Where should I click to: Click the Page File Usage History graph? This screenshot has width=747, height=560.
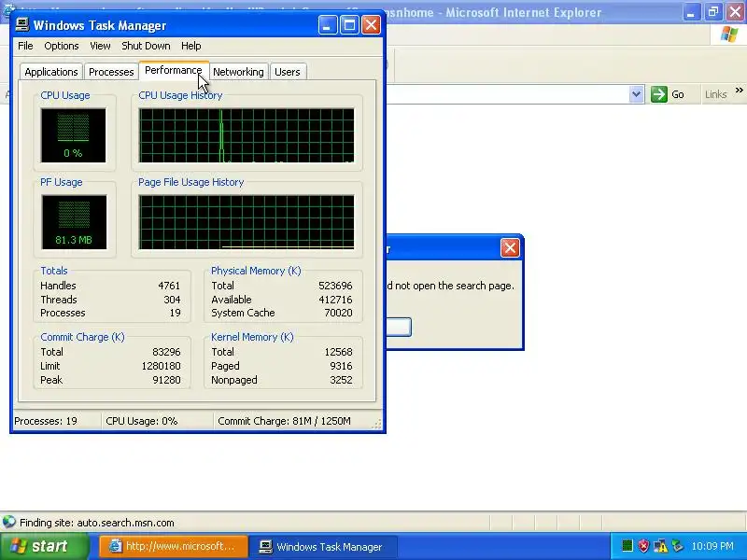pos(247,222)
